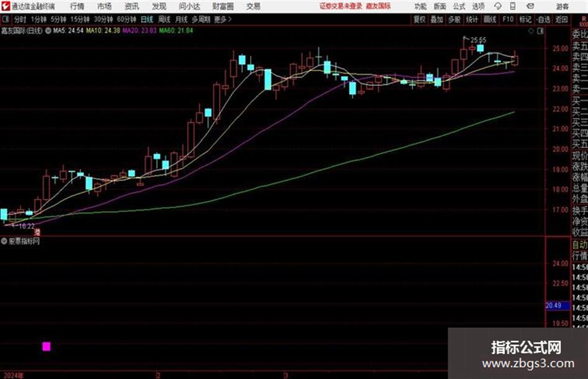
Task: Click the MA5: 24.54 label
Action: click(x=68, y=30)
